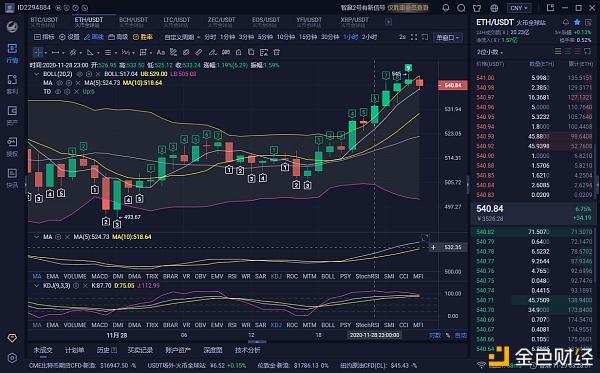
Task: Click the 智赢2号有新信号 signal notice
Action: 363,8
